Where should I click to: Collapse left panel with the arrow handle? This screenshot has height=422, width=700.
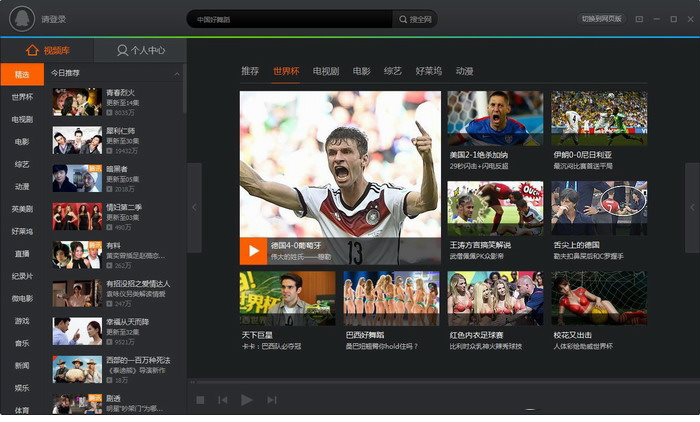coord(194,208)
